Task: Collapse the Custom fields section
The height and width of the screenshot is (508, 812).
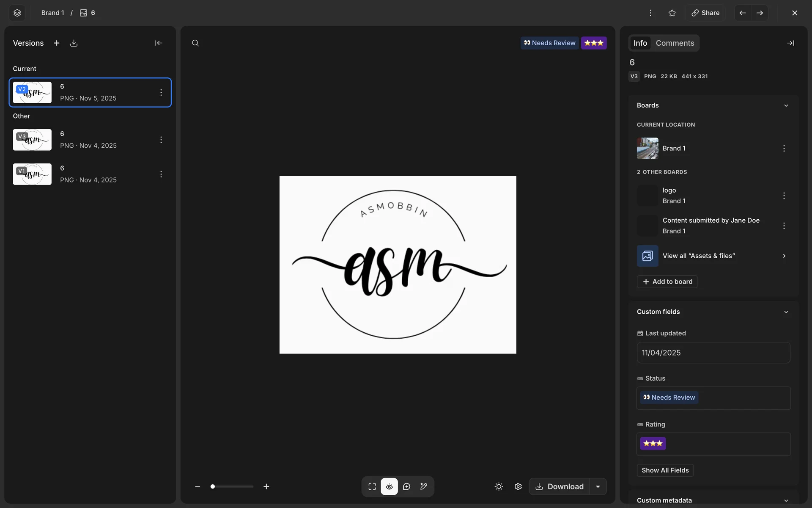Action: tap(786, 312)
